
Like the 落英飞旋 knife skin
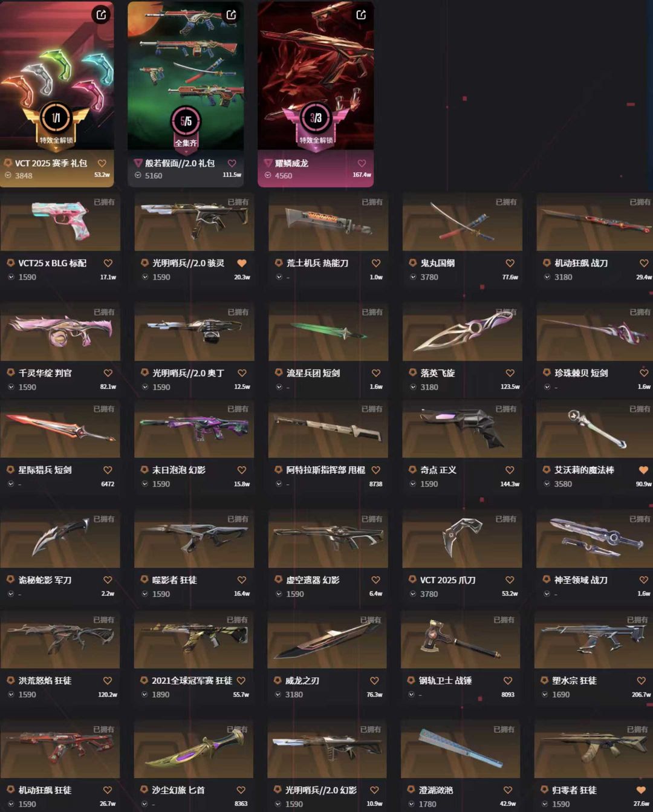tap(510, 373)
